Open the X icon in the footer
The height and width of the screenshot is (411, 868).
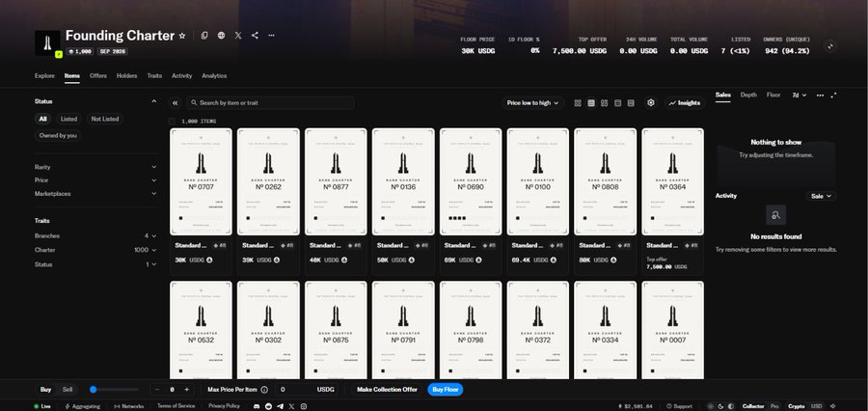tap(291, 406)
